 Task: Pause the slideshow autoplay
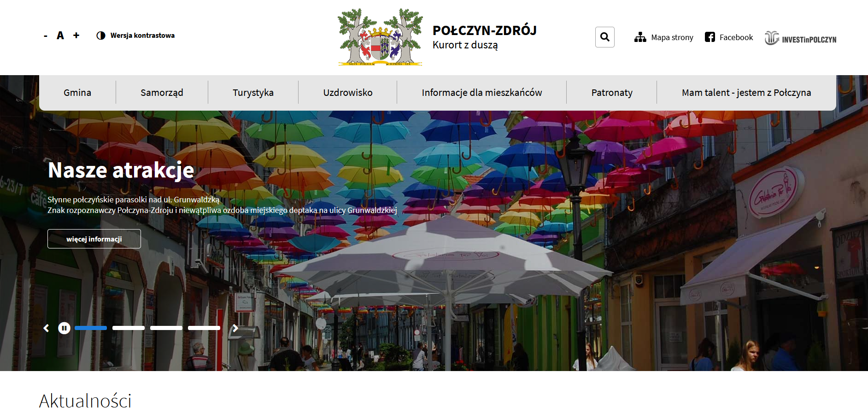point(64,328)
